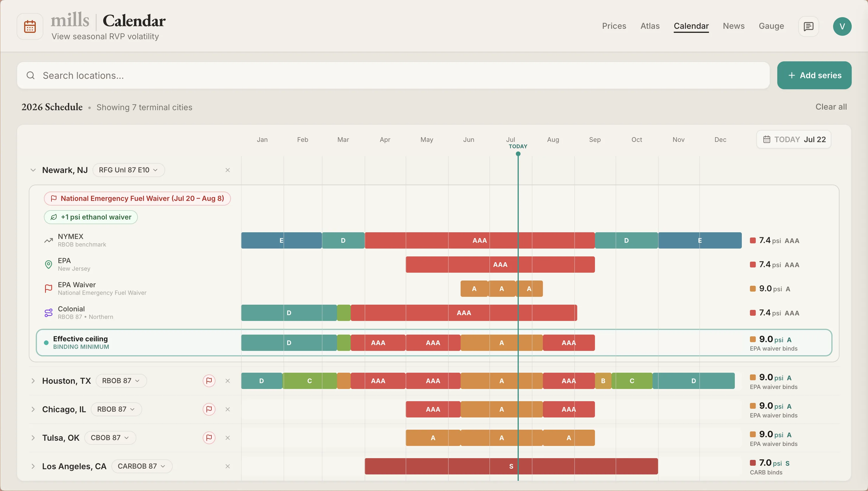Go to the News tab
Viewport: 868px width, 491px height.
733,26
